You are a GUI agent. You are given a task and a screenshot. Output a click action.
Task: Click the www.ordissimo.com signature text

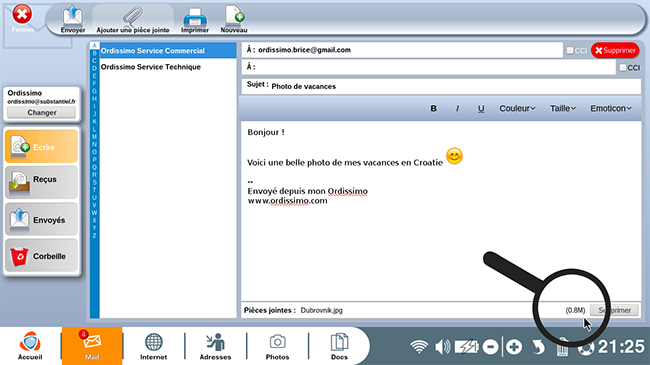pos(287,201)
